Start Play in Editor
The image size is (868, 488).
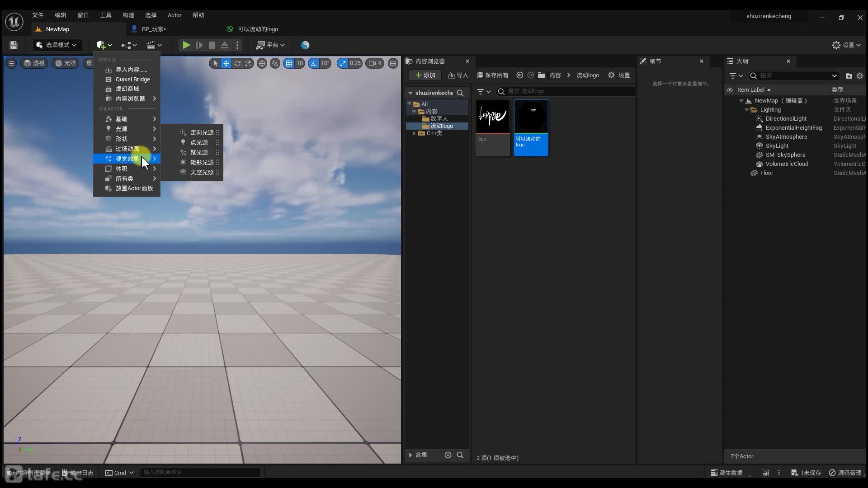[186, 45]
